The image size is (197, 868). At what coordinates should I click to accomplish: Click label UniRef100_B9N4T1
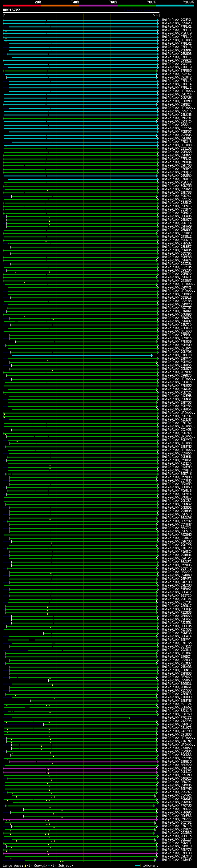pos(176,843)
